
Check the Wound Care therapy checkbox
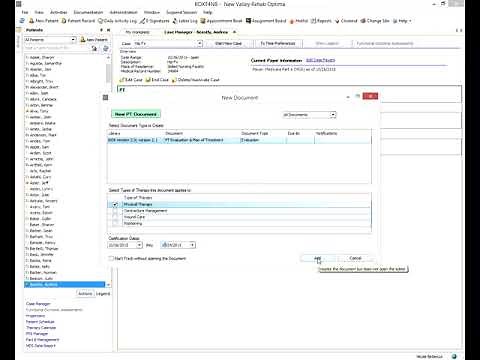tap(115, 217)
